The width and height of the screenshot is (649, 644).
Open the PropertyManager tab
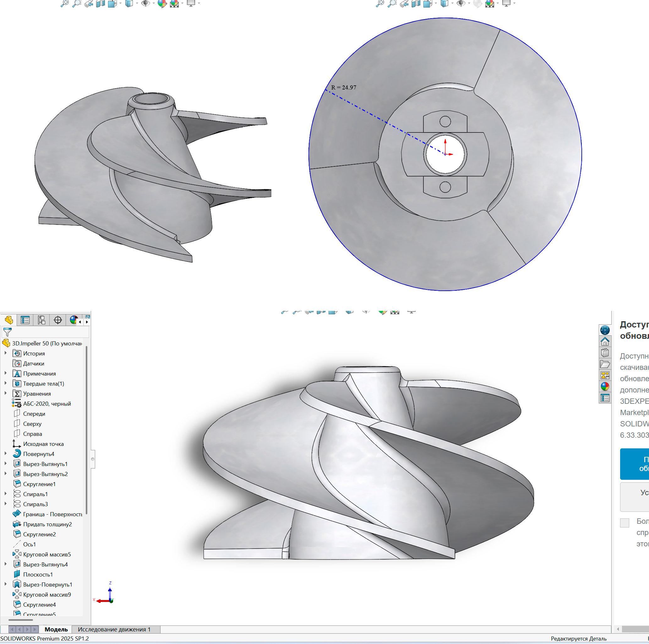25,320
